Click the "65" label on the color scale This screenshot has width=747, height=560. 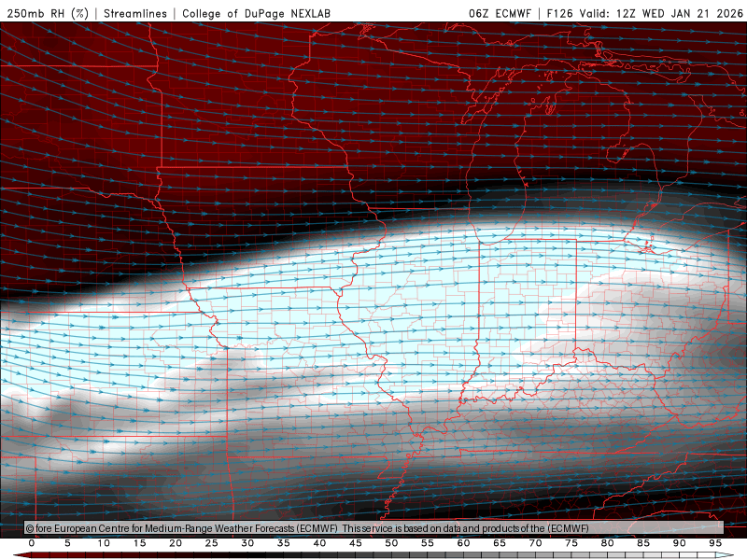coord(500,543)
